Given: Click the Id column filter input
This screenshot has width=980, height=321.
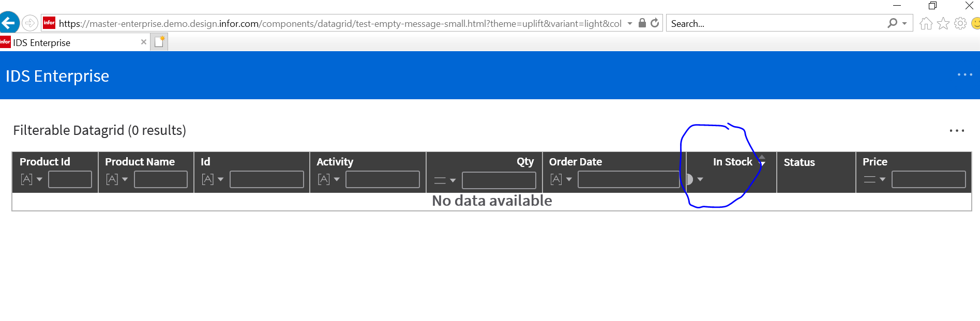Looking at the screenshot, I should 267,179.
